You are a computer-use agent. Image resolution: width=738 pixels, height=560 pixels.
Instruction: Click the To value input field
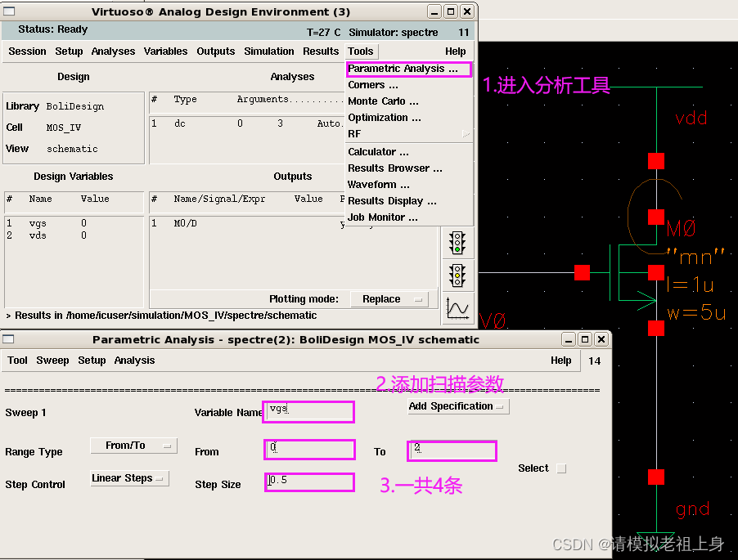click(x=452, y=451)
